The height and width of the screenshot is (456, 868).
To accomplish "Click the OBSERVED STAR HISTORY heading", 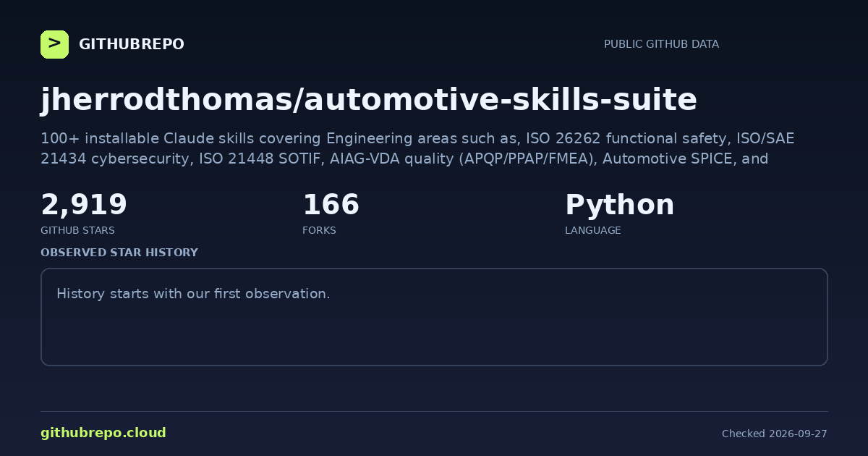I will coord(119,253).
